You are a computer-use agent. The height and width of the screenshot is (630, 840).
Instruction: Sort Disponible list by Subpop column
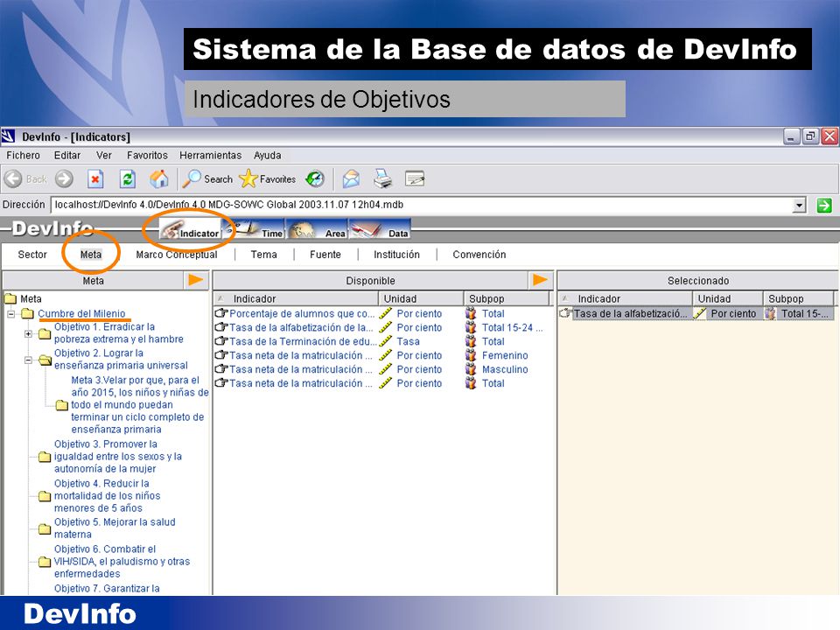point(507,299)
